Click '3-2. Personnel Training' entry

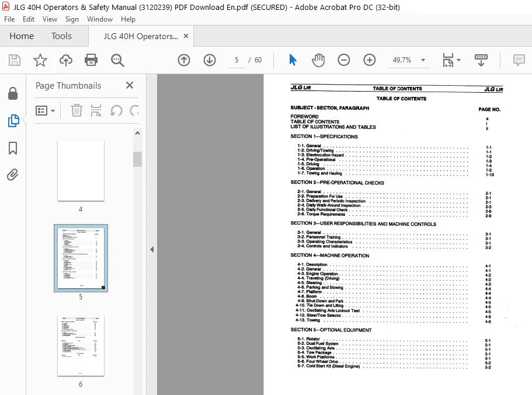pyautogui.click(x=319, y=237)
